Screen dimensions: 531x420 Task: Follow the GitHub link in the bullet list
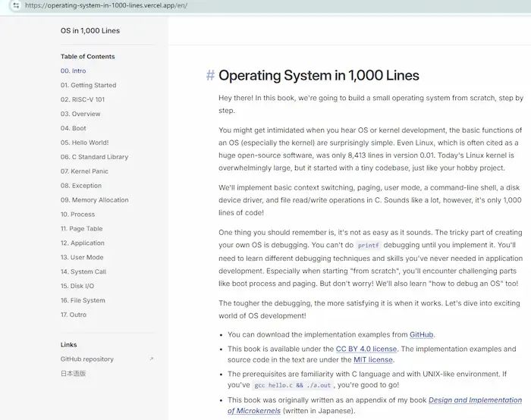[x=421, y=334]
